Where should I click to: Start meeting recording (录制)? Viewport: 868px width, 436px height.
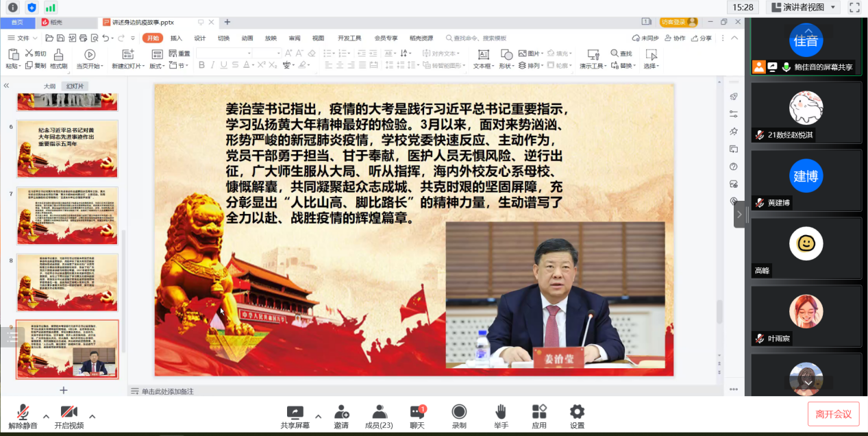pos(459,412)
